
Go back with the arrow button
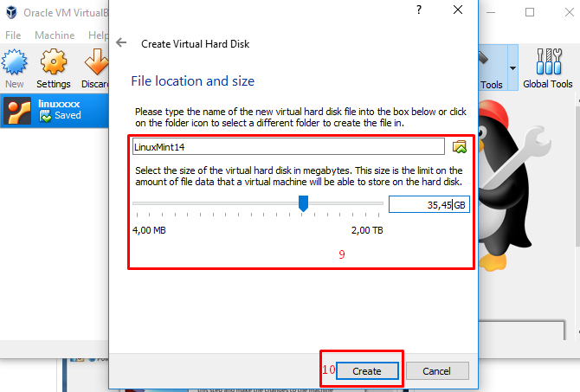tap(121, 43)
